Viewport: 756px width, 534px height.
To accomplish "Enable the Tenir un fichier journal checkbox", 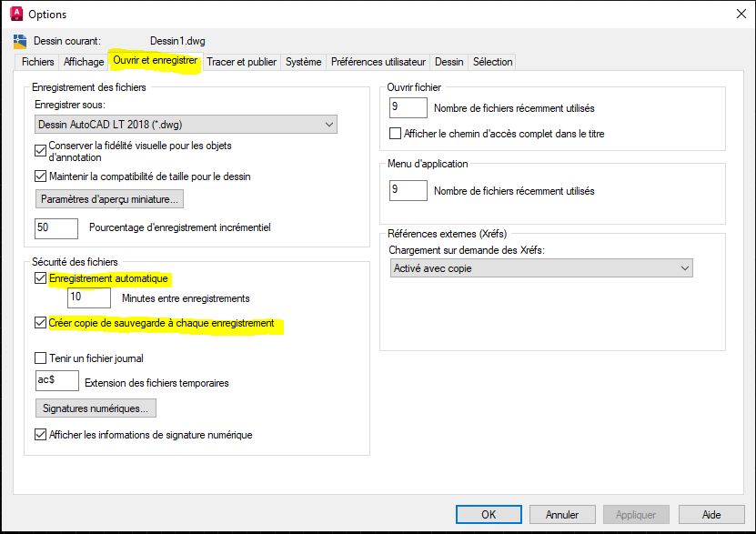I will click(40, 358).
